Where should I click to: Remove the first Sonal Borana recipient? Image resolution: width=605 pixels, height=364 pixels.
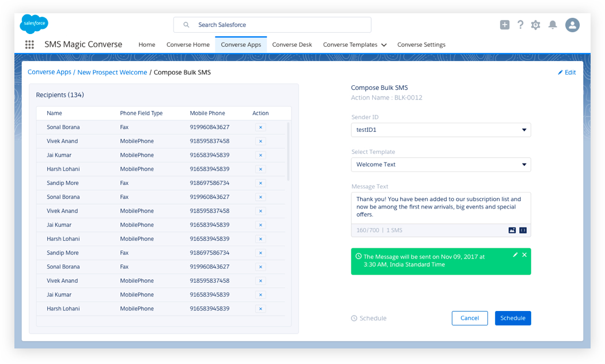[260, 127]
